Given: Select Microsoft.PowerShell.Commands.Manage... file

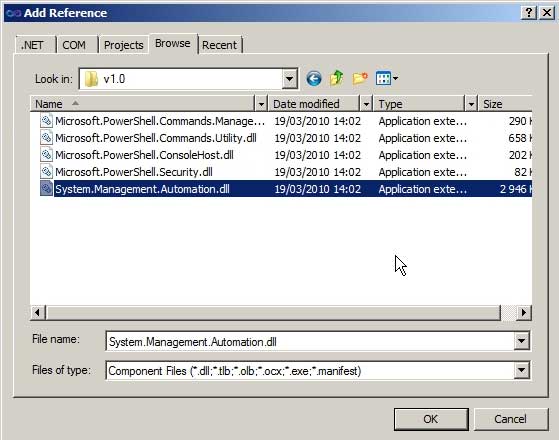Looking at the screenshot, I should click(x=160, y=121).
